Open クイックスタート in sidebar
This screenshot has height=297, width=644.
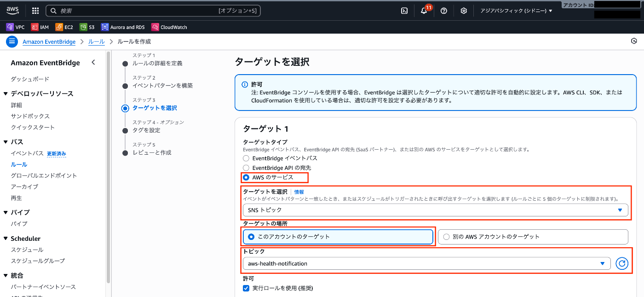click(x=33, y=127)
